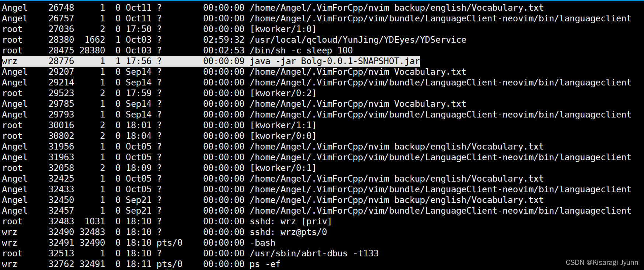
Task: Click PID 32483 of sshd: wrz [priv]
Action: point(61,221)
